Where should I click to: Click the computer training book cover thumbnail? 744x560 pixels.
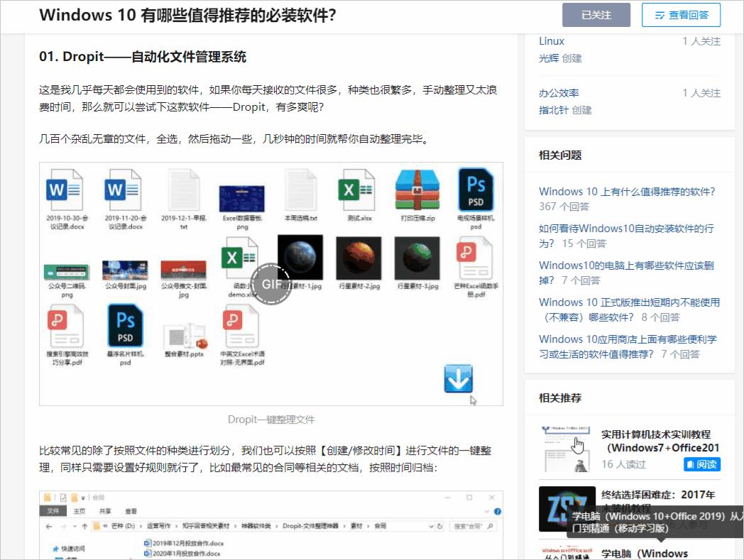click(566, 449)
